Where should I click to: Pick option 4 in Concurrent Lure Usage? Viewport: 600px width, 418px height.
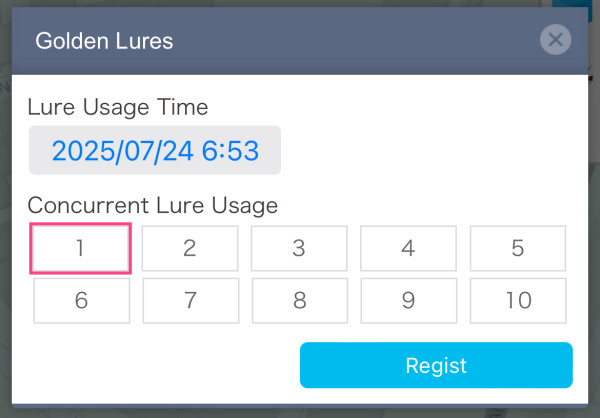[408, 248]
